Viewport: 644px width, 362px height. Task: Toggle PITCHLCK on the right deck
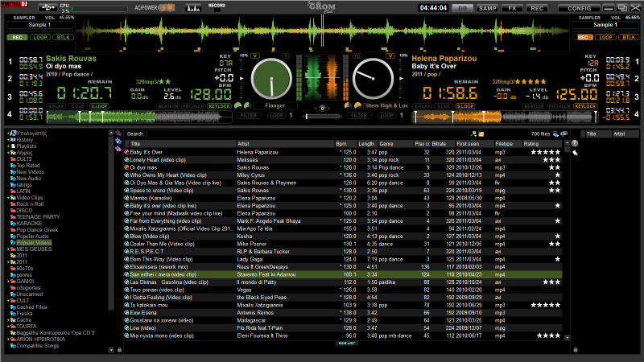pos(559,106)
